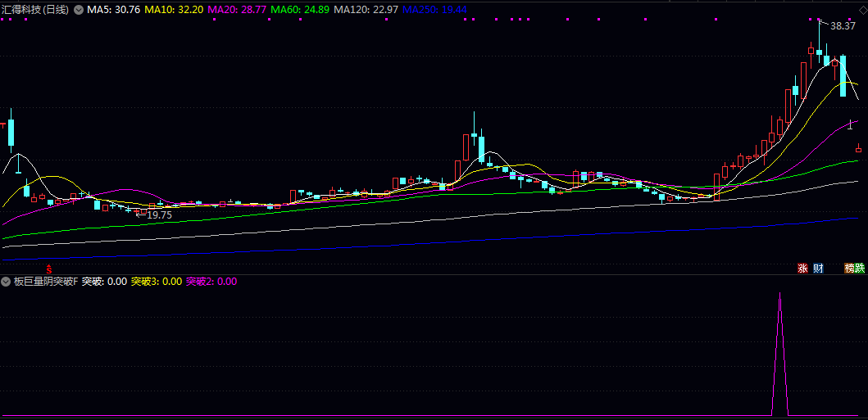Open the dropdown next to 汇得科技(日线)

(79, 9)
